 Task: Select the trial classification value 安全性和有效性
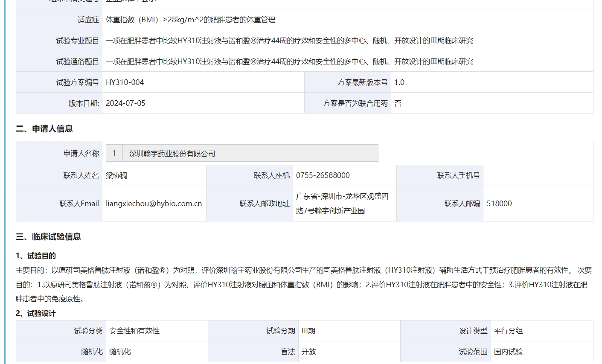tap(134, 331)
